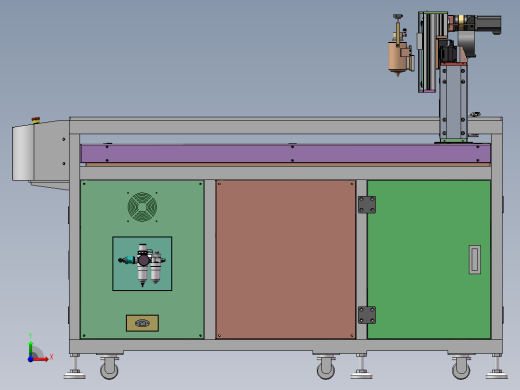
Task: Click the brown center cabinet panel
Action: click(286, 260)
